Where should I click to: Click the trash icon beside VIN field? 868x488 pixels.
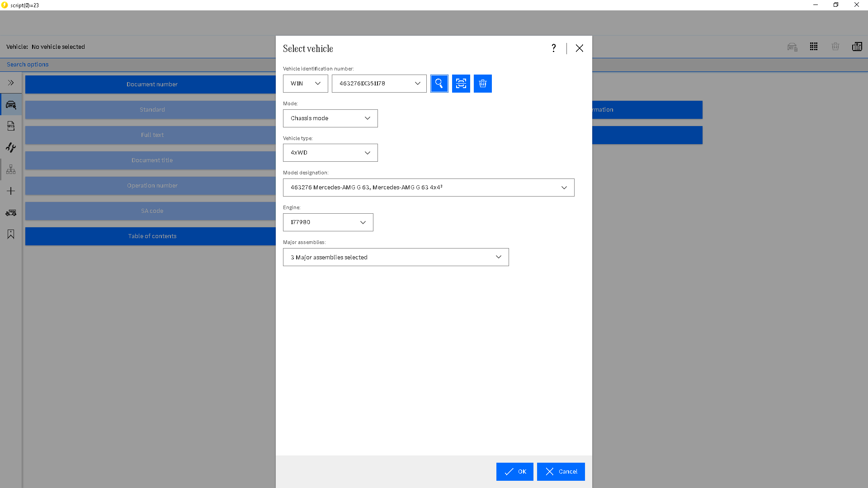point(482,84)
